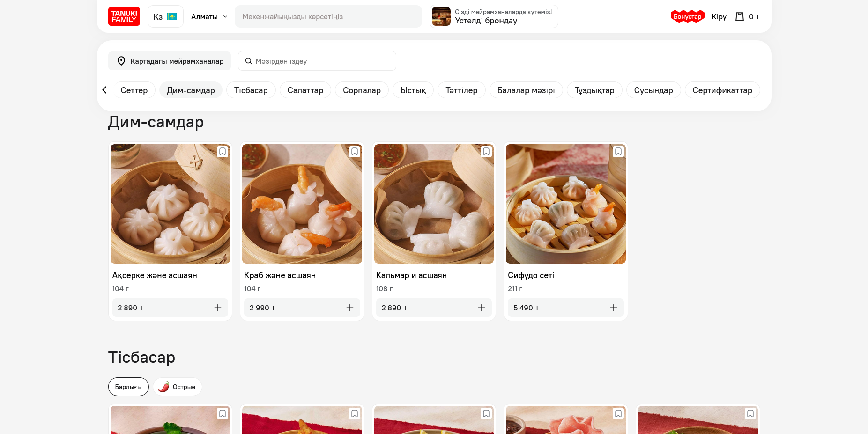This screenshot has width=868, height=434.
Task: Bookmark the Кальмар и асшаян dish
Action: tap(486, 151)
